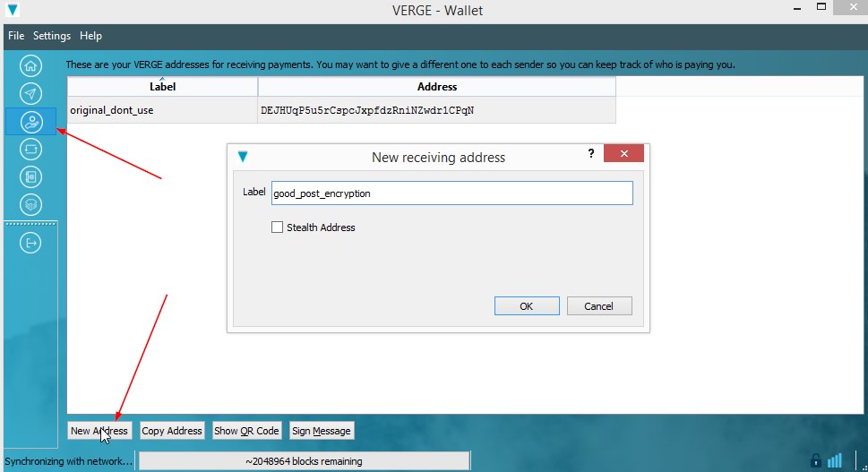Click the Copy Address button
The width and height of the screenshot is (868, 472).
(x=172, y=431)
